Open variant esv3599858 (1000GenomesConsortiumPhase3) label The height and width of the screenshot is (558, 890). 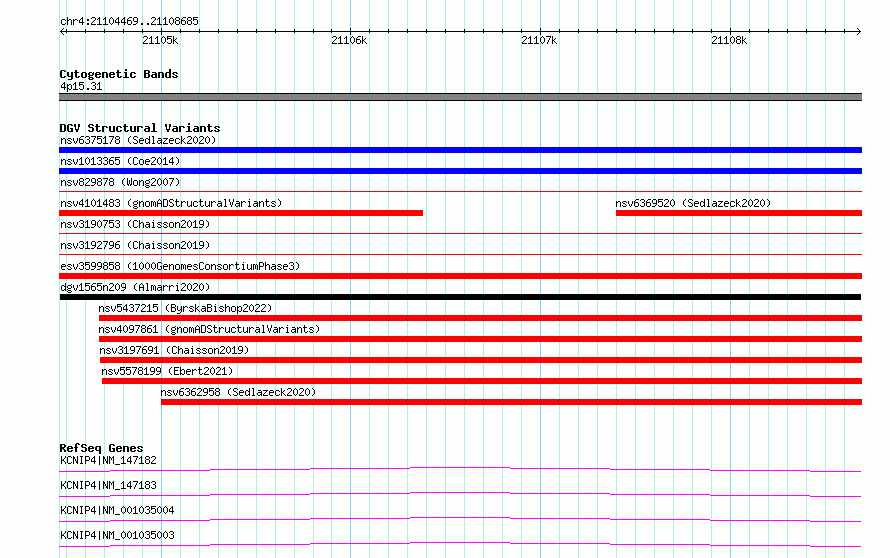point(180,266)
